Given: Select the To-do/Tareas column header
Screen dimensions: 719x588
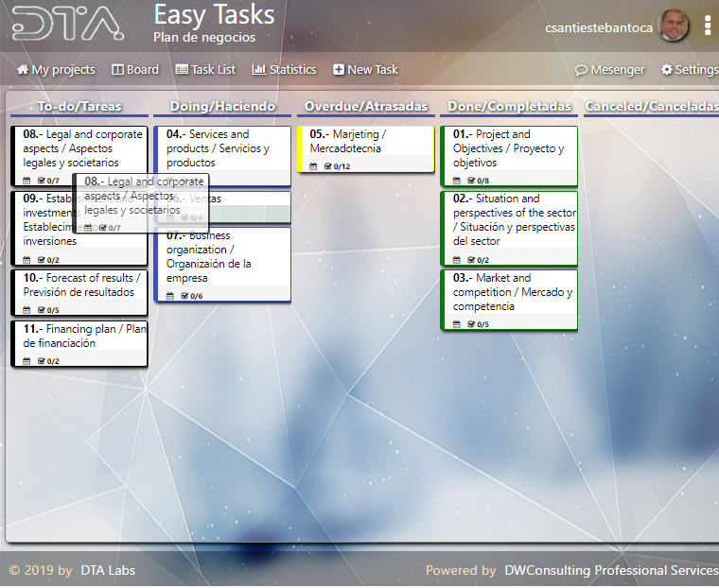Looking at the screenshot, I should [x=79, y=107].
